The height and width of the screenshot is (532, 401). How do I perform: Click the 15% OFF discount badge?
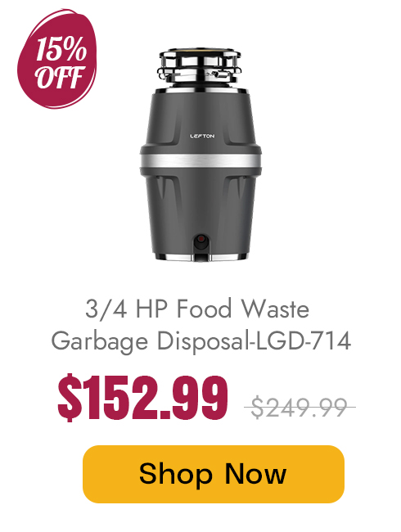click(x=57, y=59)
